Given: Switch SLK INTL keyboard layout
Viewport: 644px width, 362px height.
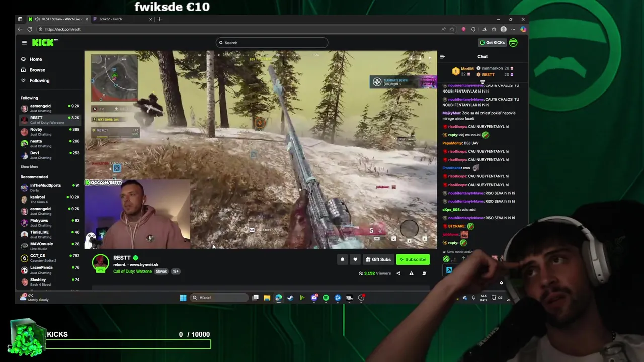Looking at the screenshot, I should click(x=484, y=298).
